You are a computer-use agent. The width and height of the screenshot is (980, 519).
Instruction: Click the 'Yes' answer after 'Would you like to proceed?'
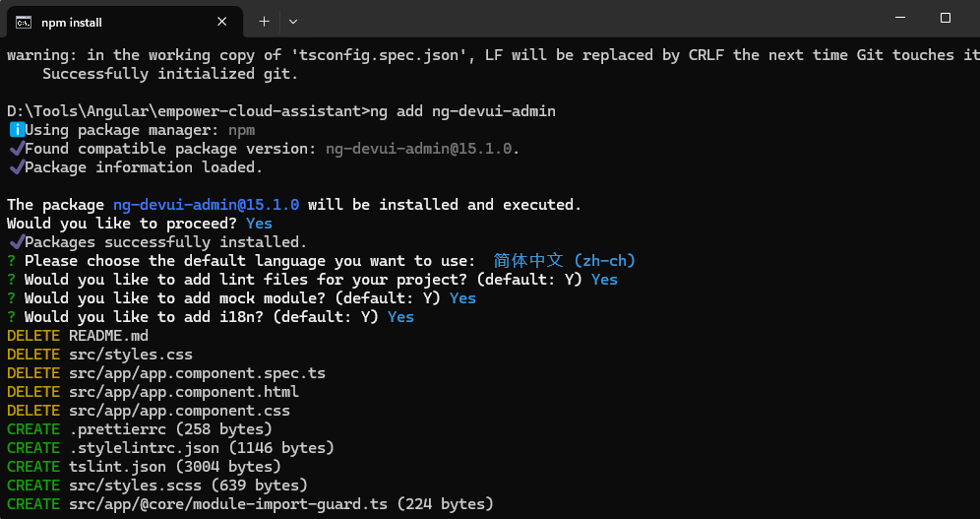(x=259, y=224)
